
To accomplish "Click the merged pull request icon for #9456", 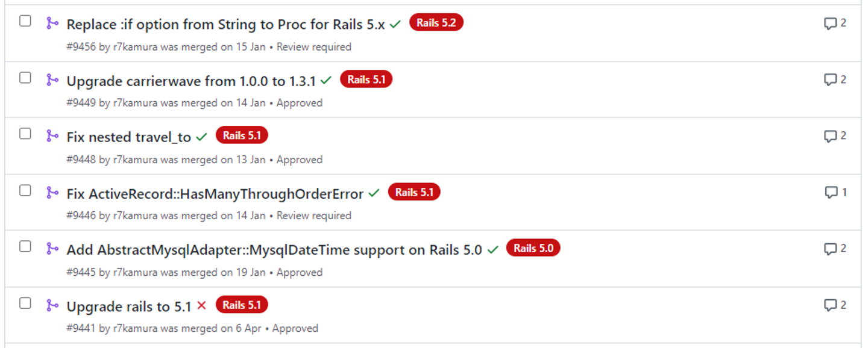I will click(x=52, y=23).
